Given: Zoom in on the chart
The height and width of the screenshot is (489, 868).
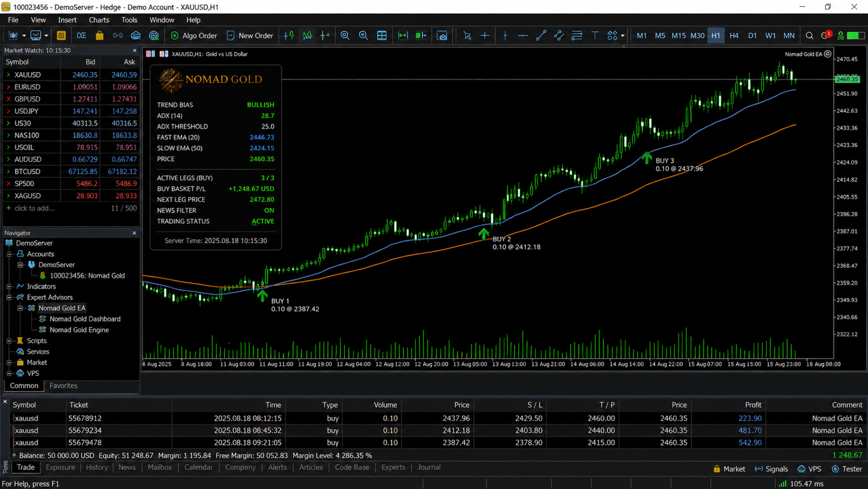Looking at the screenshot, I should 345,35.
